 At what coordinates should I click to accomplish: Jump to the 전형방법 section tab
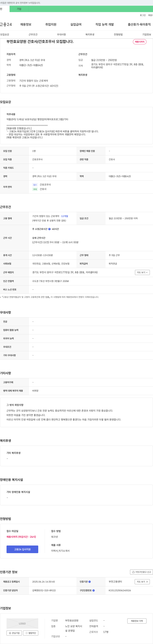(x=118, y=34)
